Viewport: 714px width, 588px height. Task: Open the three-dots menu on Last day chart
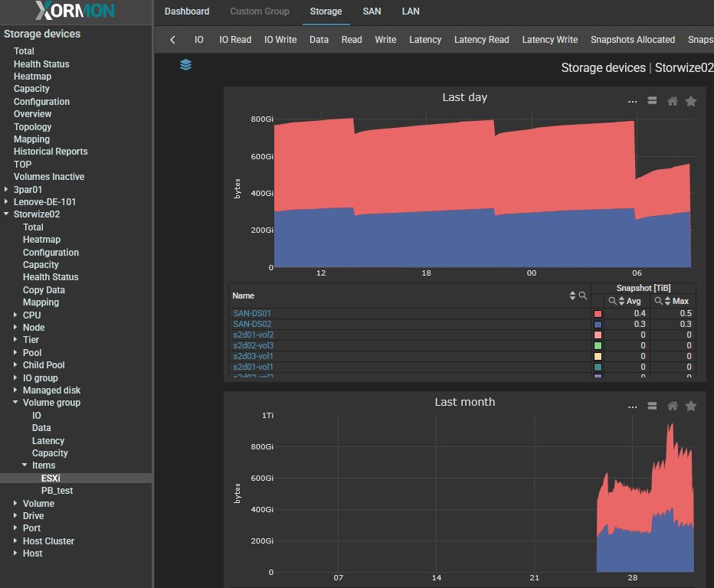pos(632,101)
